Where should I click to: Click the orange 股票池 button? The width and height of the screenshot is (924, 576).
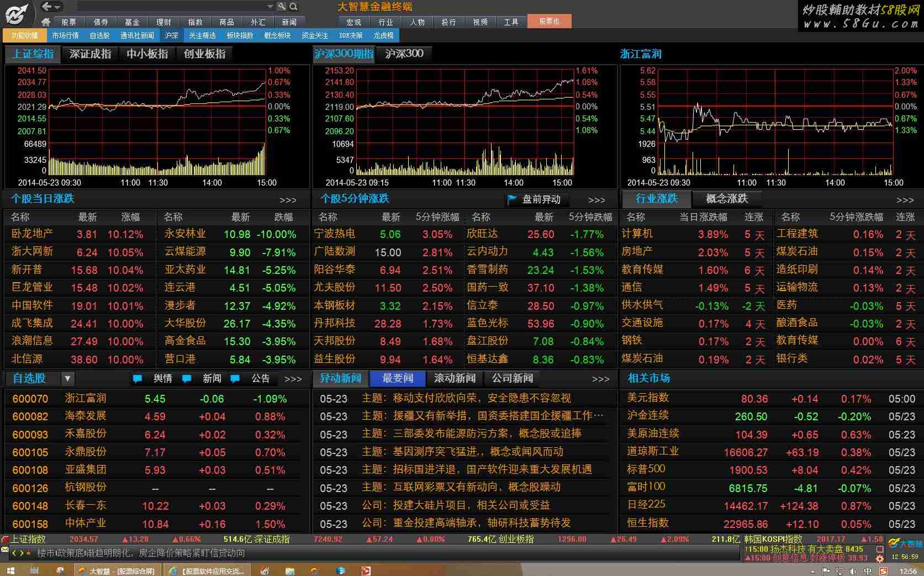pyautogui.click(x=549, y=21)
